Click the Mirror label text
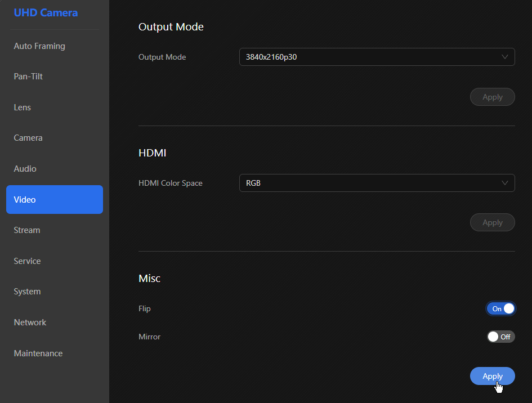532x403 pixels. click(149, 337)
